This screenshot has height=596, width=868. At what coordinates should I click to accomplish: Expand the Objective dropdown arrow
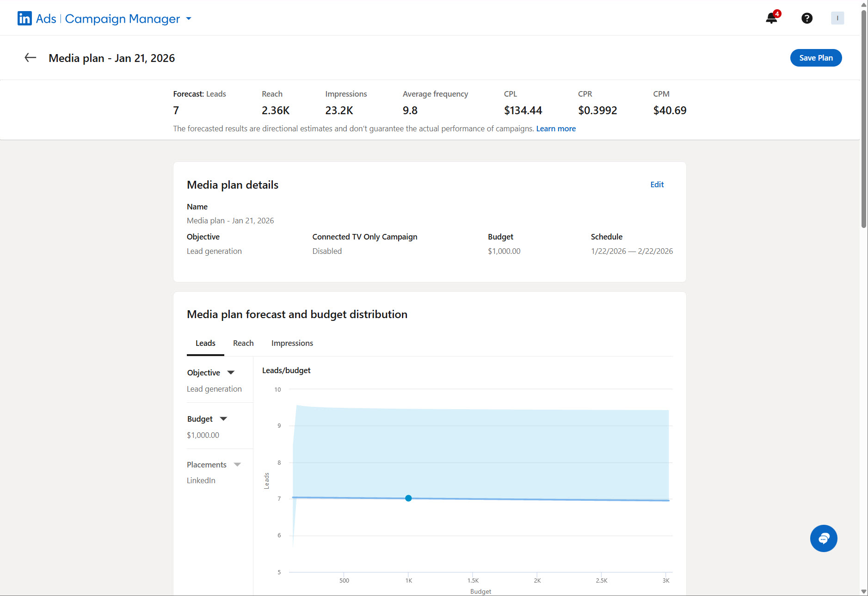231,373
